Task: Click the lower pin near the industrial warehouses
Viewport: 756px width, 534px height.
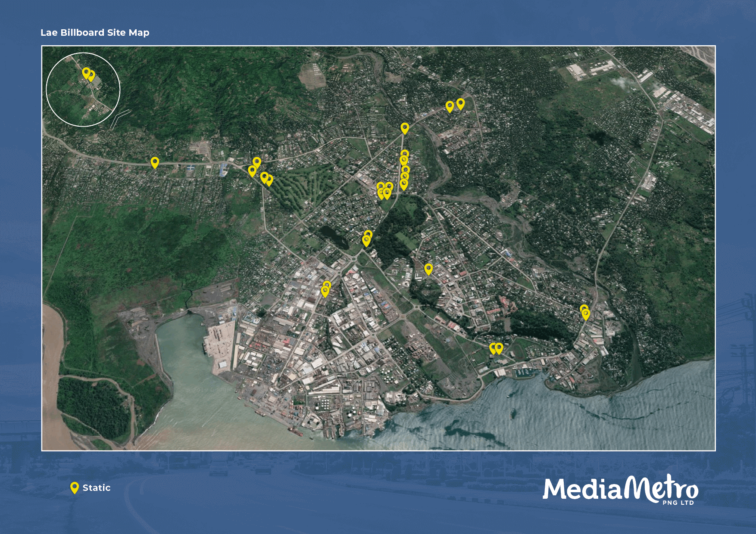Action: 325,292
